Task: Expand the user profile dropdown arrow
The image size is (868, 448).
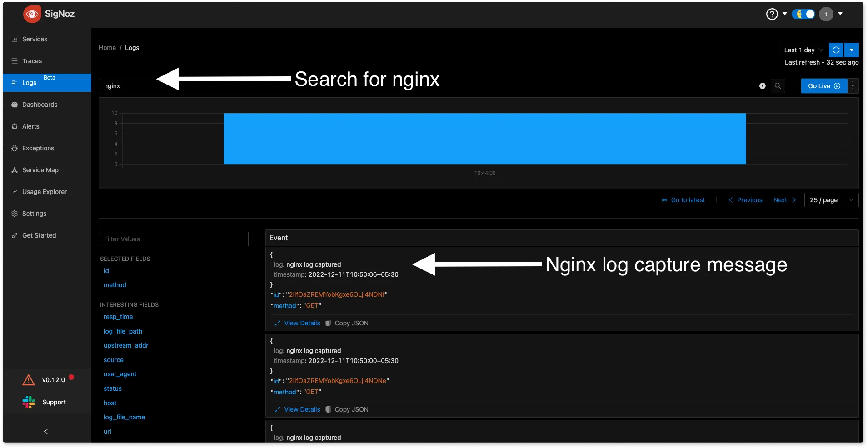Action: point(840,14)
